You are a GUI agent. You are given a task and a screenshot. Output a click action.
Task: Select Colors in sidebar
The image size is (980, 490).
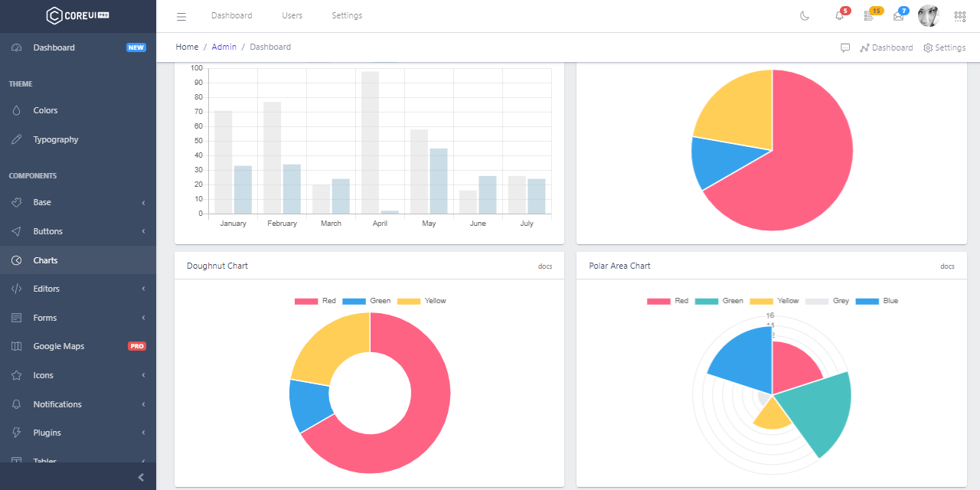pyautogui.click(x=78, y=110)
